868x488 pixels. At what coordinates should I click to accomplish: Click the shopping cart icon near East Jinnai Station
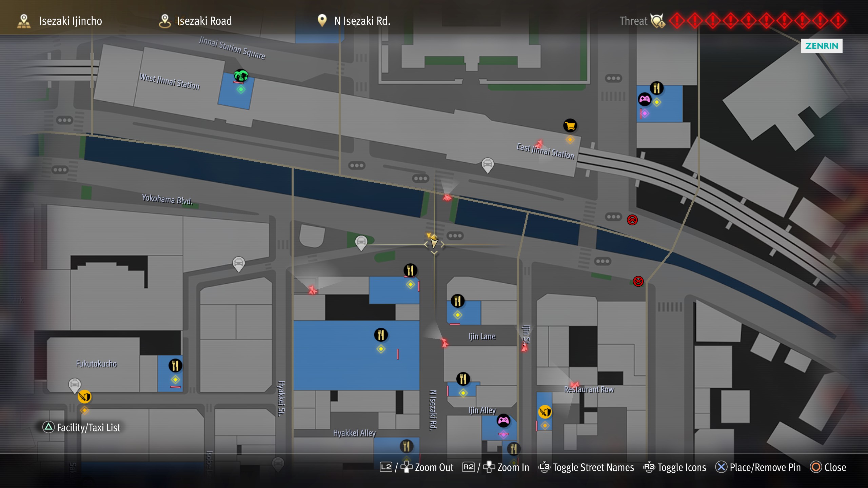tap(570, 126)
